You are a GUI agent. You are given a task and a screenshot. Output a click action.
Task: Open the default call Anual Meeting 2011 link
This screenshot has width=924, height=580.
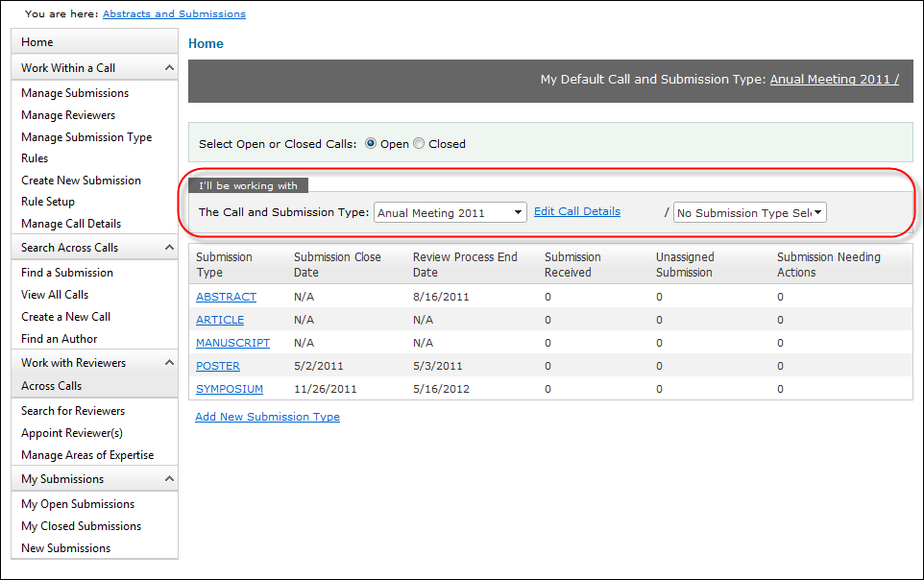[834, 80]
